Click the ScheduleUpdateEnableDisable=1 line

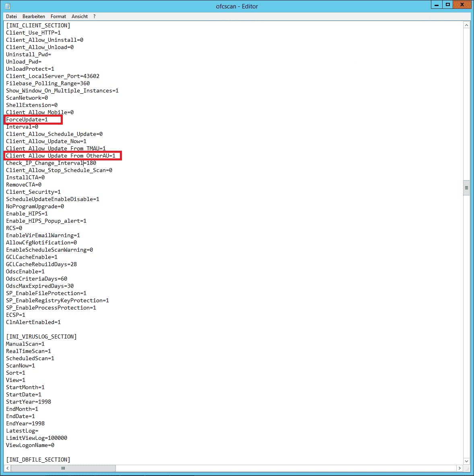53,199
